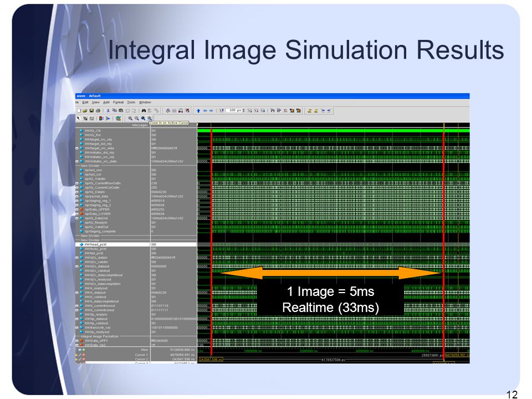
Task: Expand the d2s_datain signal bus
Action: tap(77, 258)
